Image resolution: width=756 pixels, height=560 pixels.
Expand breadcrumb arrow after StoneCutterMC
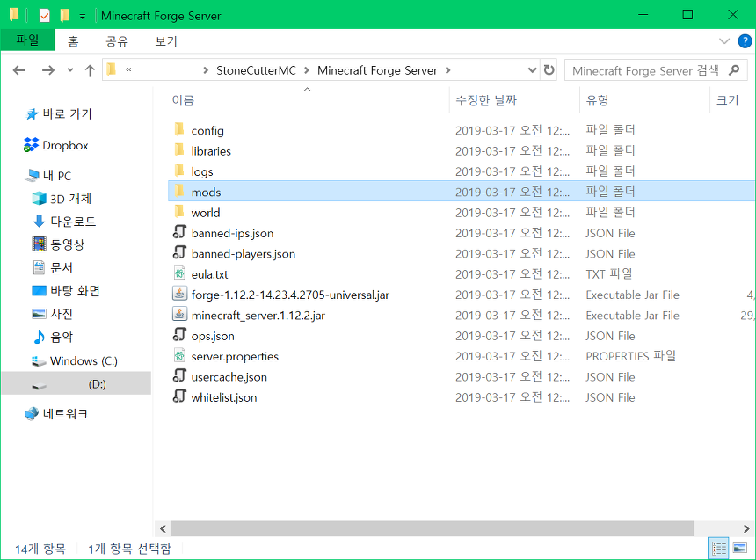[x=306, y=70]
